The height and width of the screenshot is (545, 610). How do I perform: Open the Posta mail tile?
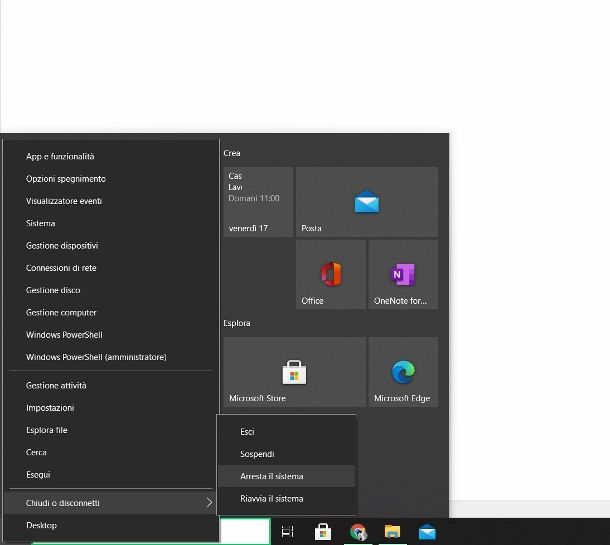(x=366, y=202)
